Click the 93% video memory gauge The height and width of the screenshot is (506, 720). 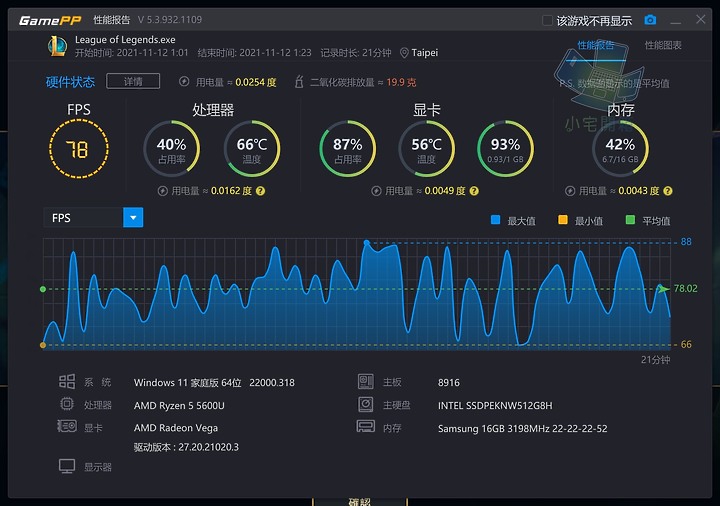(506, 149)
